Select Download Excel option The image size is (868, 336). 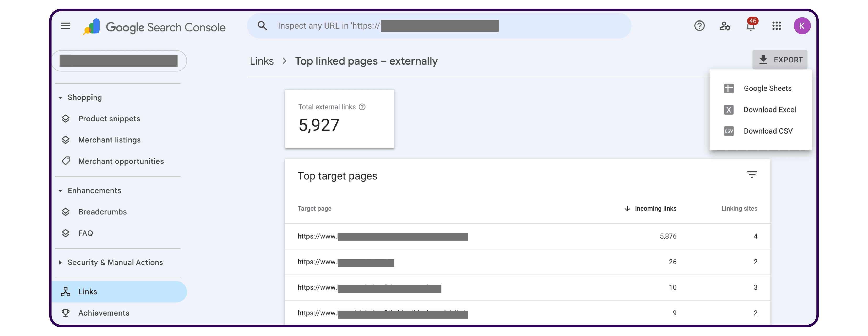click(x=770, y=109)
